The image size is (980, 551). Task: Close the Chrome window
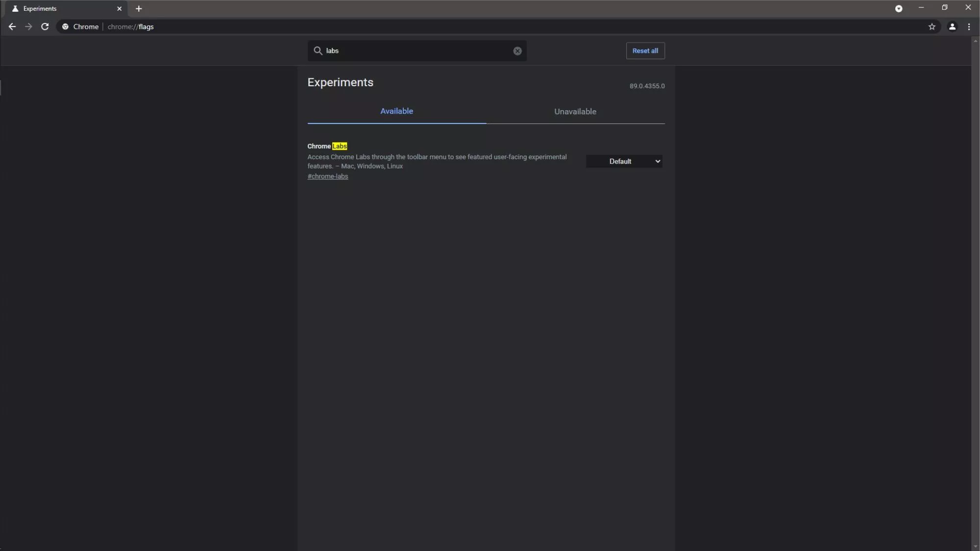coord(968,7)
